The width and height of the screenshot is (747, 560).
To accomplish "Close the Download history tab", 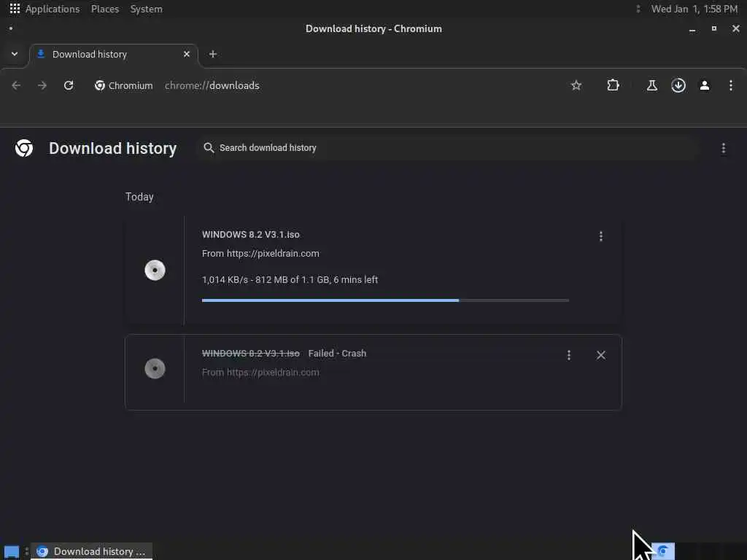I will click(x=187, y=54).
